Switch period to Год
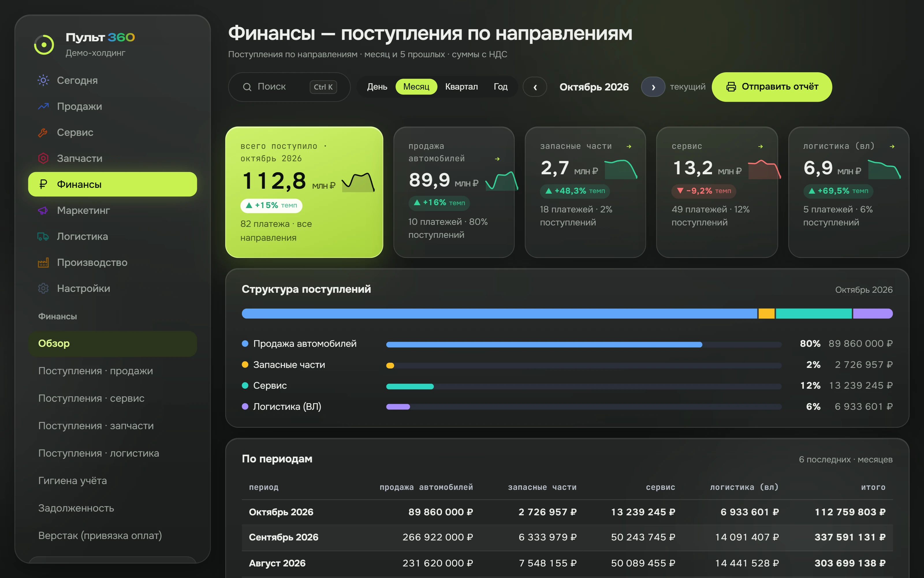Image resolution: width=924 pixels, height=578 pixels. (x=500, y=87)
